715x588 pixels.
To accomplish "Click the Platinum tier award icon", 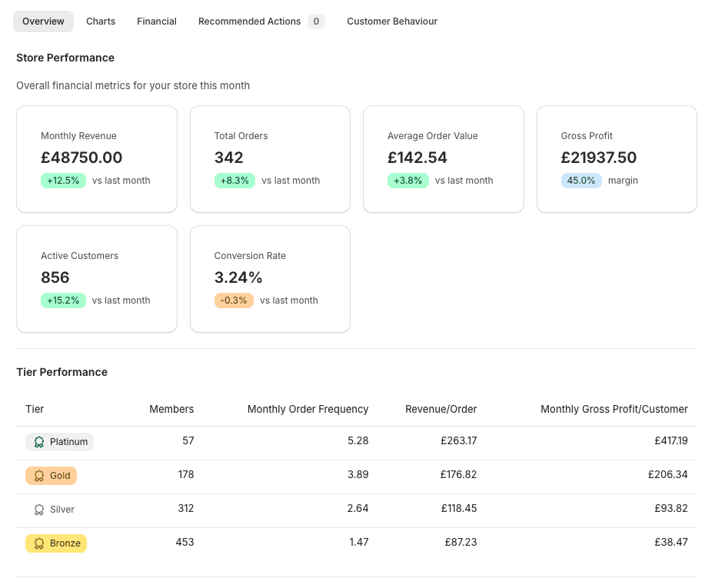I will pyautogui.click(x=39, y=442).
